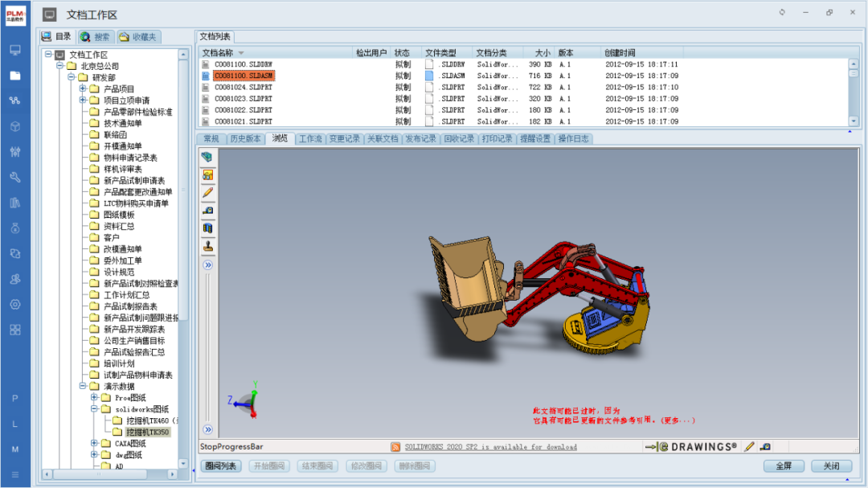Click the binoculars search icon in the preview toolbar
The width and height of the screenshot is (868, 488).
[x=208, y=175]
